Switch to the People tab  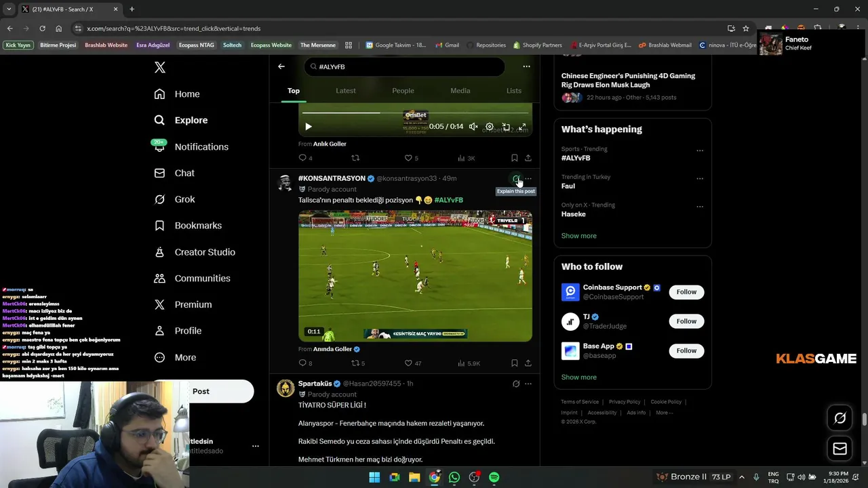[403, 91]
